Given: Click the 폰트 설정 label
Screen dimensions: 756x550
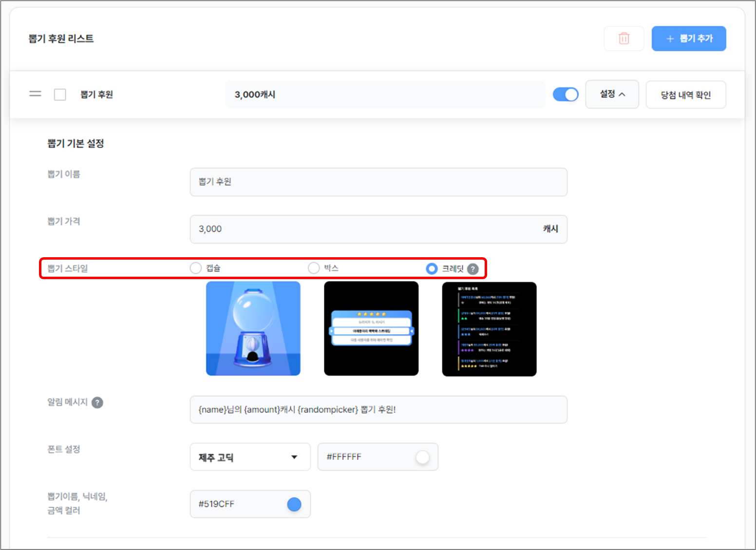Looking at the screenshot, I should [x=63, y=449].
